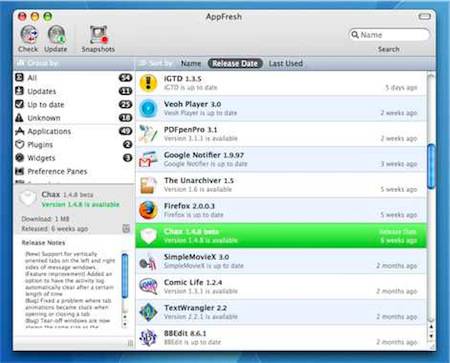Screen dimensions: 450x363
Task: Click the 3 days ago date text
Action: click(x=401, y=88)
